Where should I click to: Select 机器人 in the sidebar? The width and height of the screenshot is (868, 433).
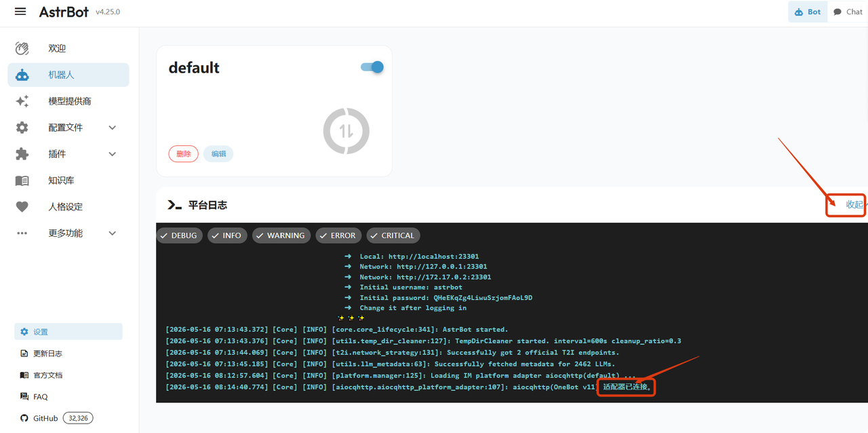point(68,75)
